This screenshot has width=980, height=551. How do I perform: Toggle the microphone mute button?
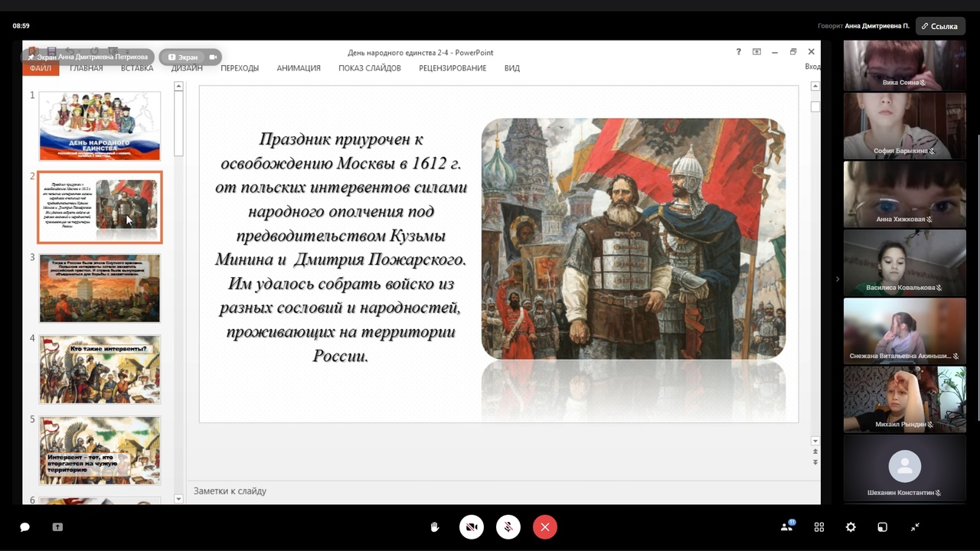[x=508, y=527]
